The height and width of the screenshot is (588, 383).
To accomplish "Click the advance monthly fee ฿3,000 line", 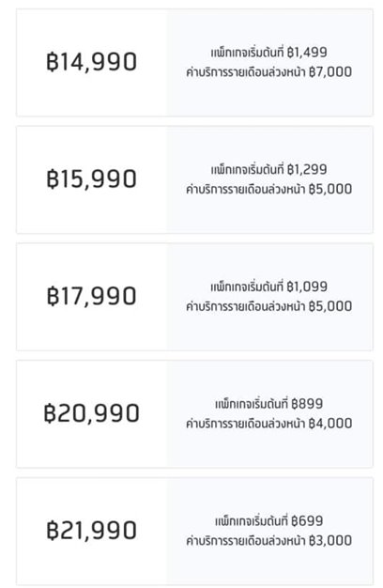I will (x=269, y=540).
